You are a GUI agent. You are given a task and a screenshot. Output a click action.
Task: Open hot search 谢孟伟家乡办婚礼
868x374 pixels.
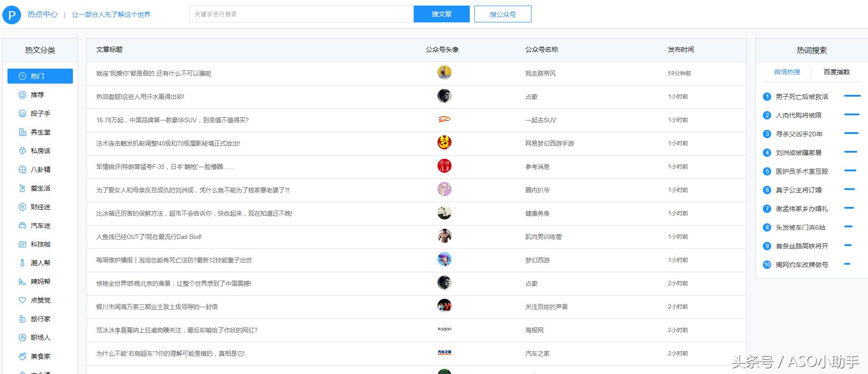click(802, 209)
